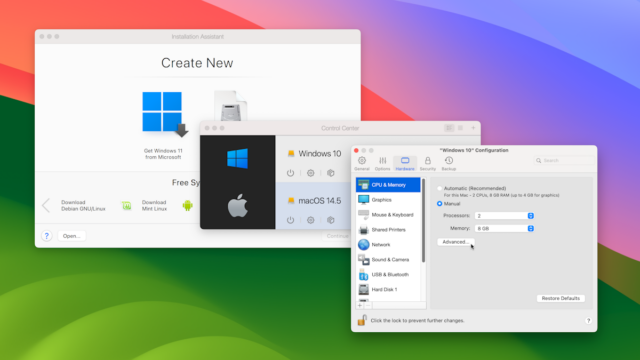Viewport: 640px width, 360px height.
Task: Click the Restore Defaults button
Action: (x=561, y=298)
